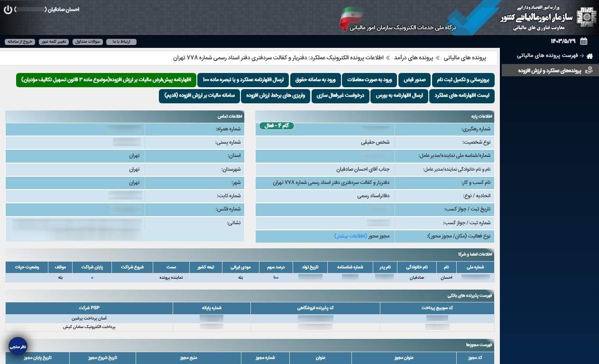Image resolution: width=599 pixels, height=364 pixels.
Task: Click the calendar icon beside the date
Action: 583,41
